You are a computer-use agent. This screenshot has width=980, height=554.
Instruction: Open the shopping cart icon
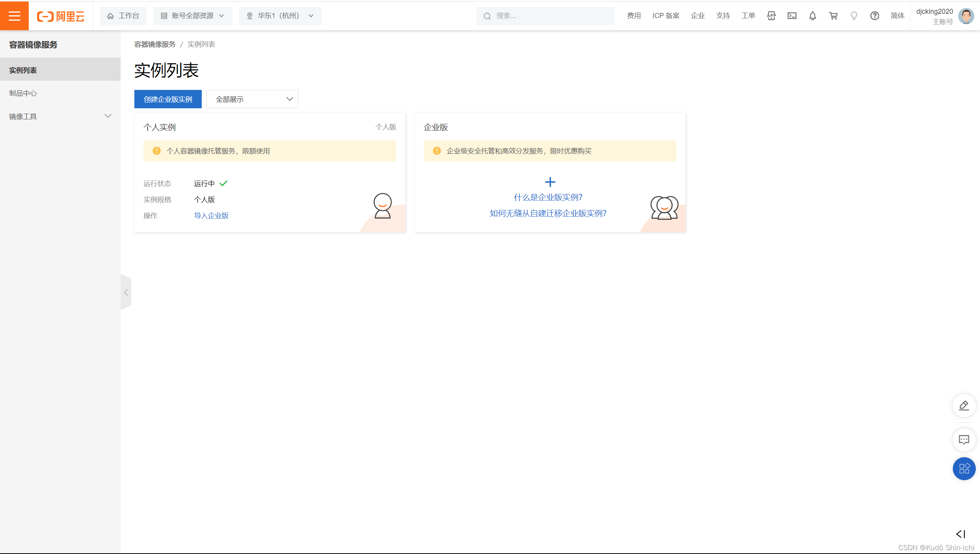click(x=833, y=16)
